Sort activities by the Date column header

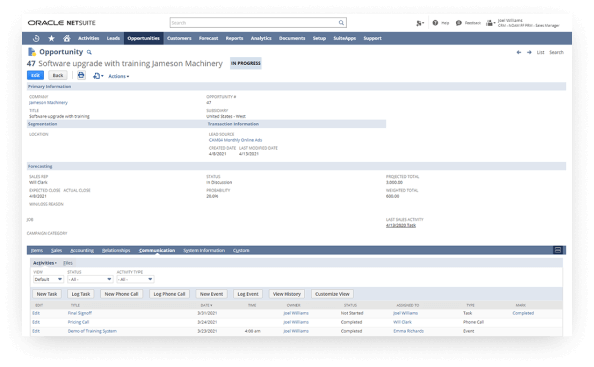[206, 305]
